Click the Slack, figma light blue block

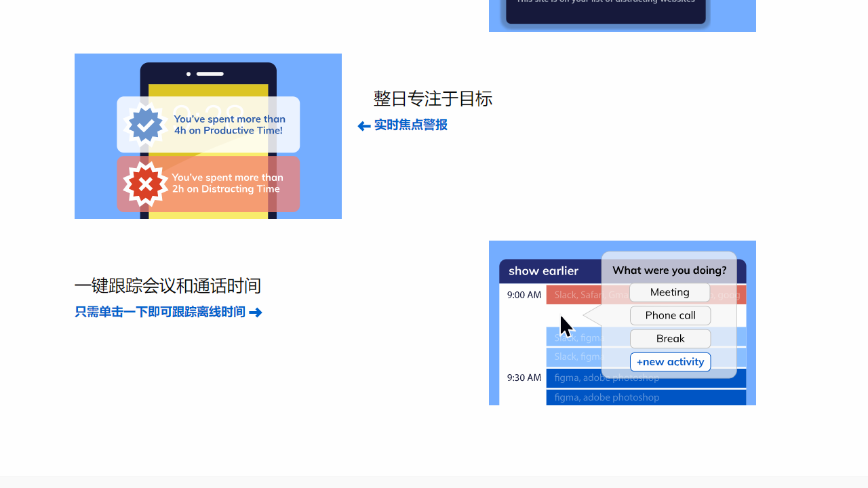tap(583, 338)
